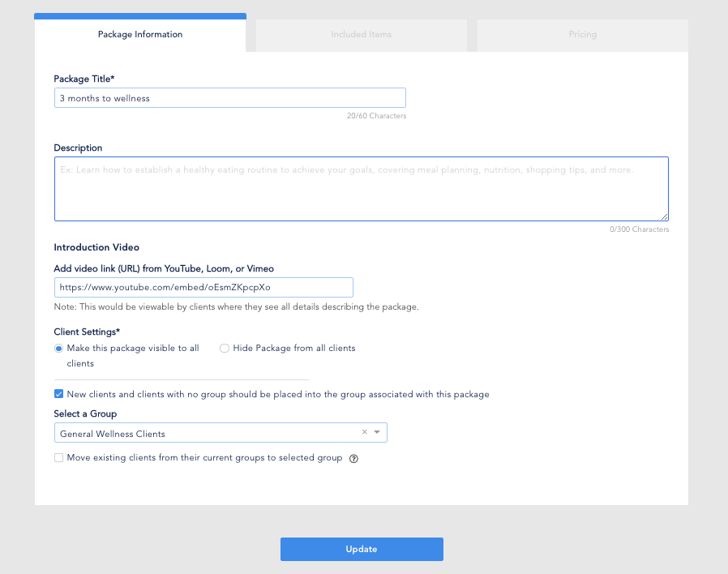Open help icon for moving existing clients
The height and width of the screenshot is (574, 728).
point(353,459)
